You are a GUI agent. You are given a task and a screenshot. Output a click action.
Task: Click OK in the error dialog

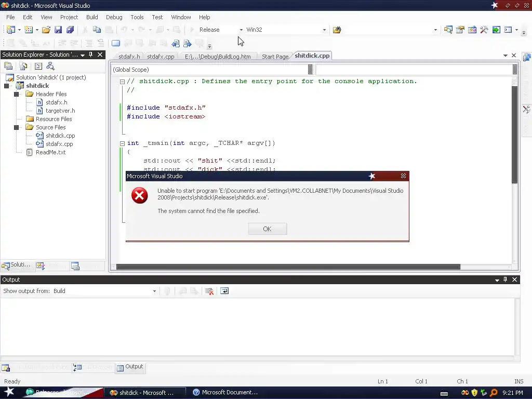pos(268,229)
